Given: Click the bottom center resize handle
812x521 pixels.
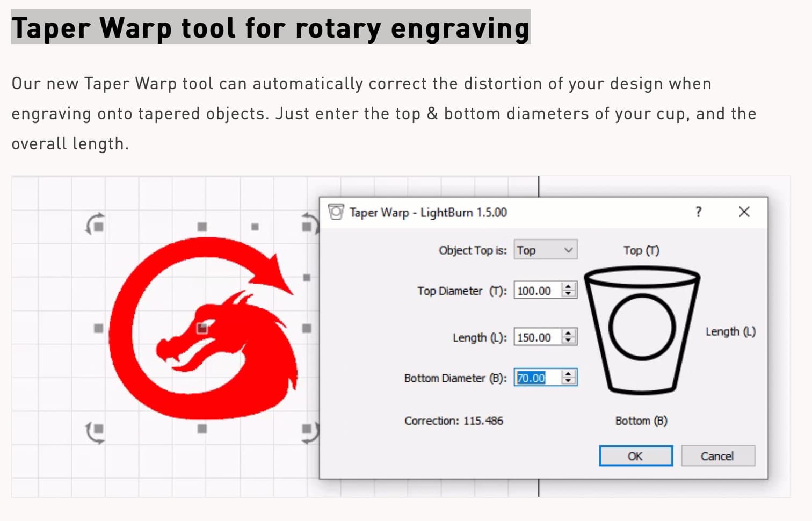Looking at the screenshot, I should pyautogui.click(x=202, y=429).
